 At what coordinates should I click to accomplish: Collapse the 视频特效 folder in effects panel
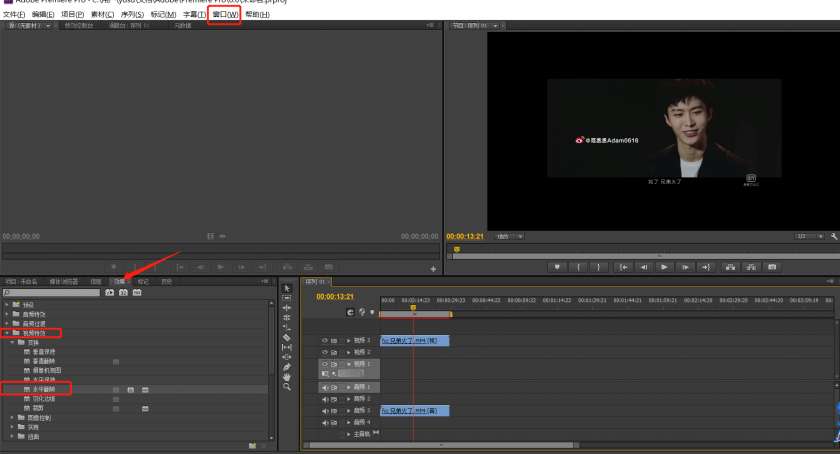point(7,333)
